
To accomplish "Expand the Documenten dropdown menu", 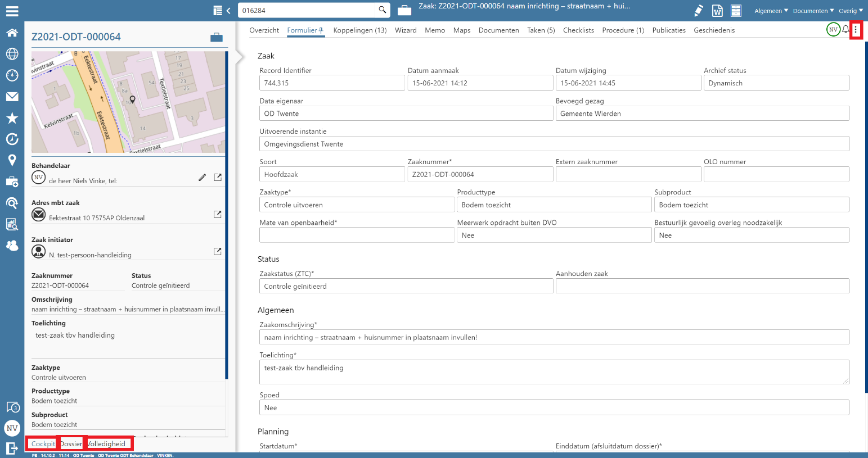I will (x=813, y=11).
